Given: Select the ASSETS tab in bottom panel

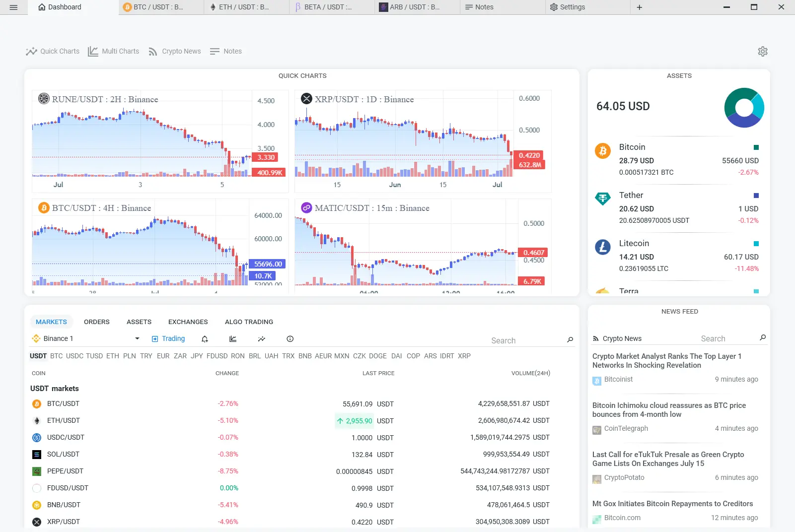Looking at the screenshot, I should click(x=139, y=322).
